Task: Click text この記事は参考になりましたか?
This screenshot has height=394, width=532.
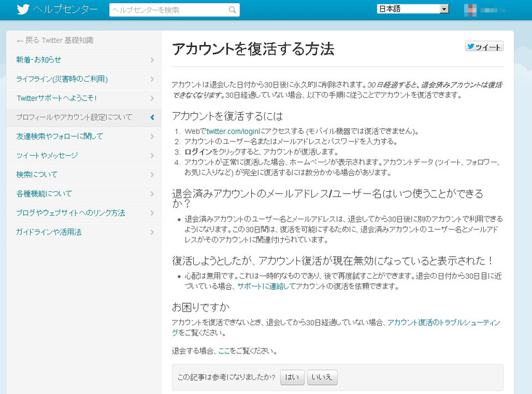Action: point(227,377)
